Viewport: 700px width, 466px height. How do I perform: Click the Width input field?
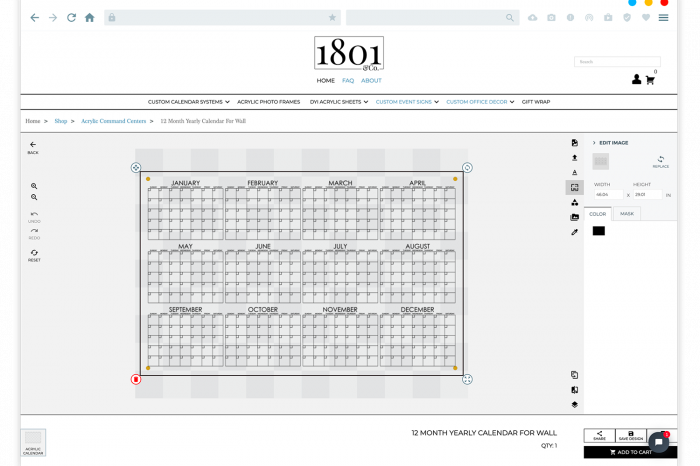(x=608, y=195)
